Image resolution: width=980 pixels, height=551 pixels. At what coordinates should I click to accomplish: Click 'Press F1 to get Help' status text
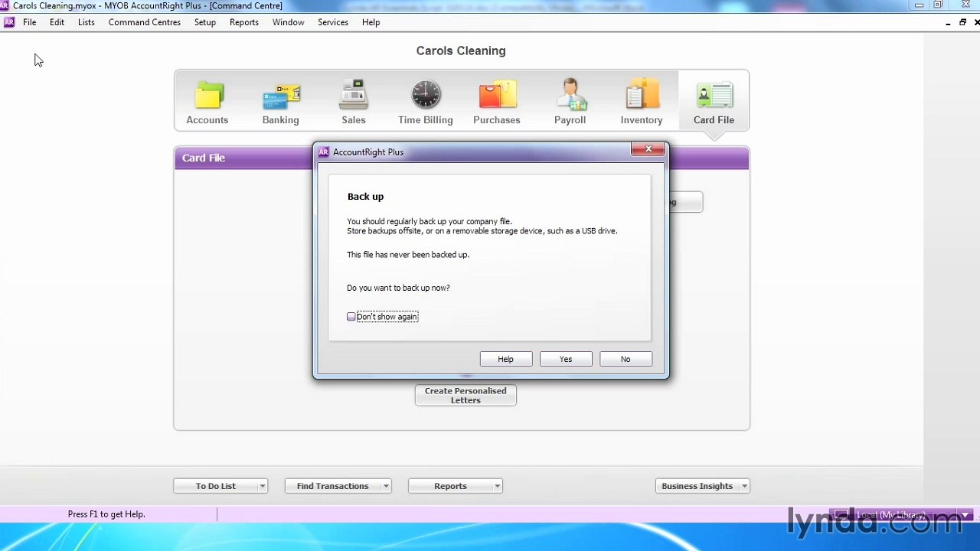click(106, 514)
